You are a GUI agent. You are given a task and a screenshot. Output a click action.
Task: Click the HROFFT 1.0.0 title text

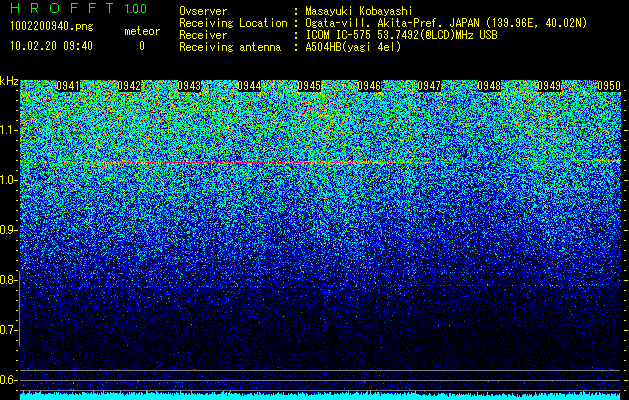pos(79,8)
